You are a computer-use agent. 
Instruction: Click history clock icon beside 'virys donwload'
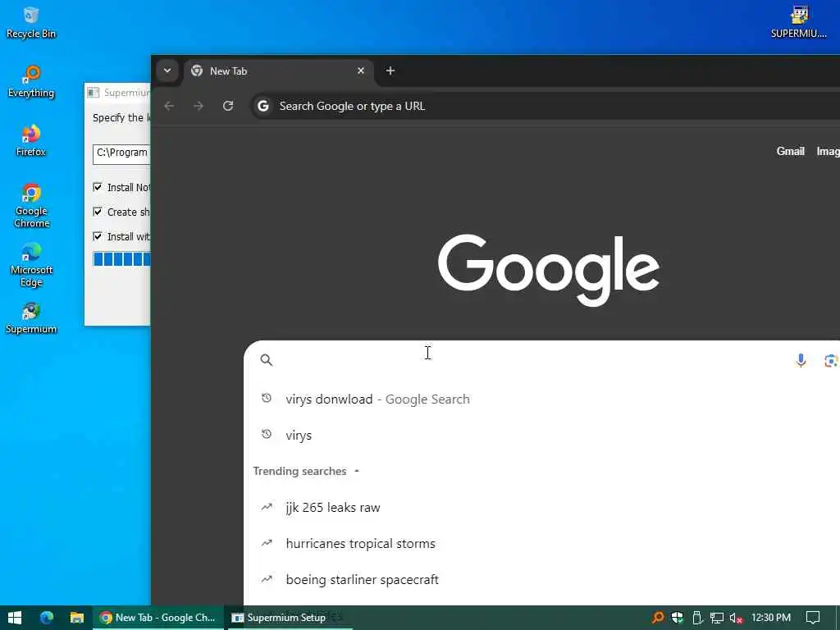267,398
